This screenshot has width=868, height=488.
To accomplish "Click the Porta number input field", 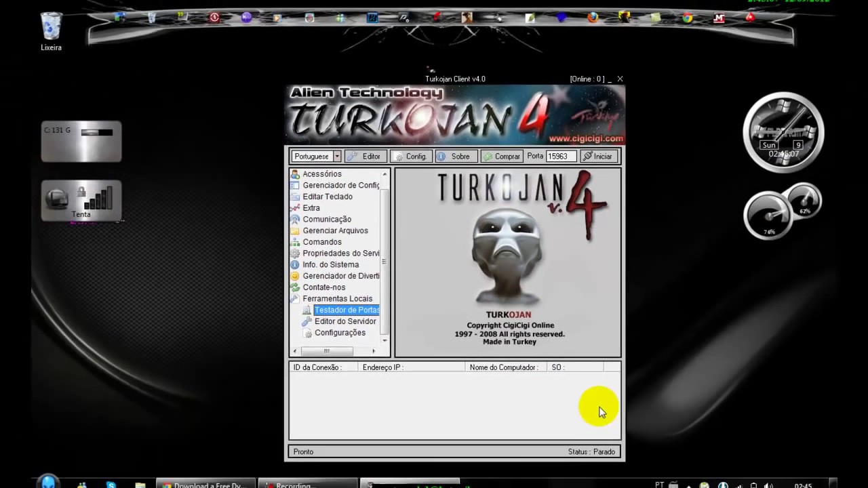I will click(561, 157).
